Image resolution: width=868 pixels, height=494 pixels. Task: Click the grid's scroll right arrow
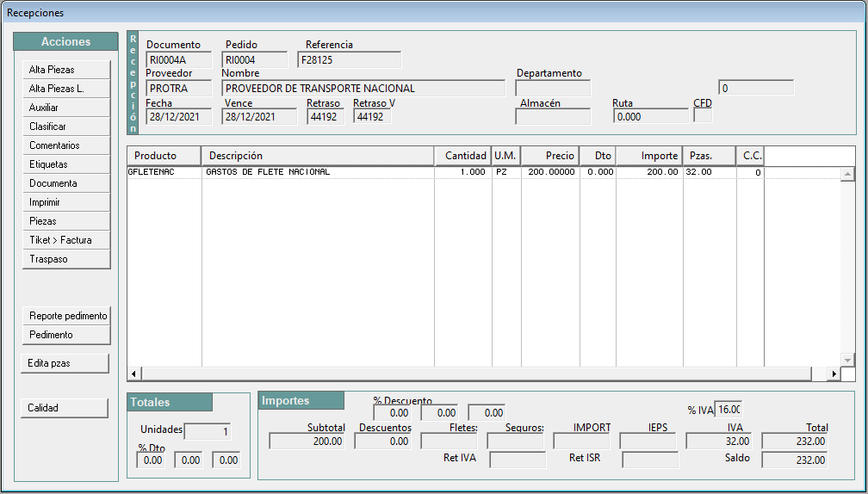[x=834, y=374]
